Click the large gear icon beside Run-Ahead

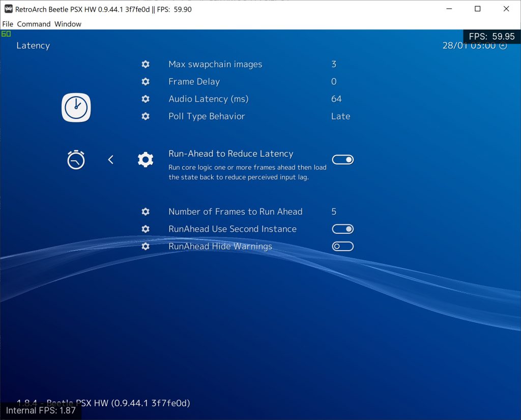pos(146,160)
